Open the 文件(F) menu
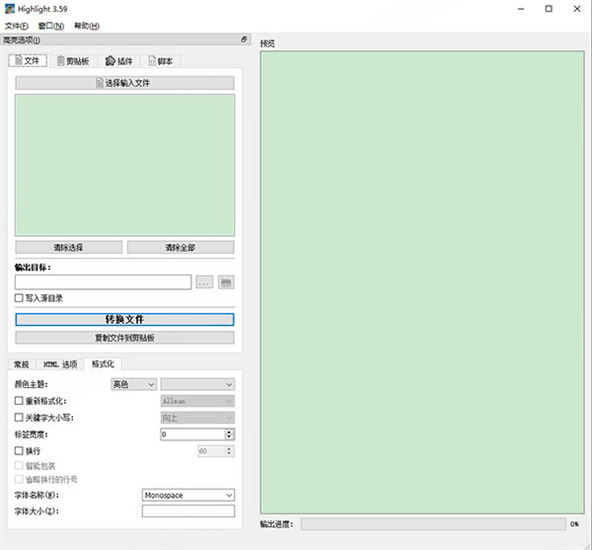This screenshot has width=592, height=550. point(16,26)
